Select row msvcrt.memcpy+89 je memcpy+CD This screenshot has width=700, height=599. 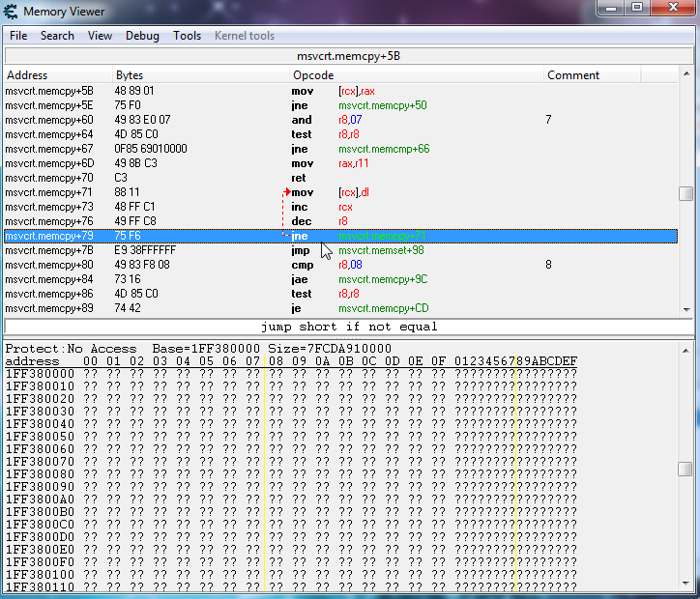(x=340, y=308)
